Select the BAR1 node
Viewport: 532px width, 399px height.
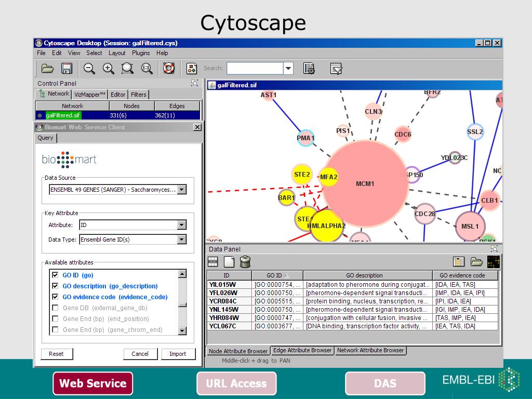click(286, 198)
